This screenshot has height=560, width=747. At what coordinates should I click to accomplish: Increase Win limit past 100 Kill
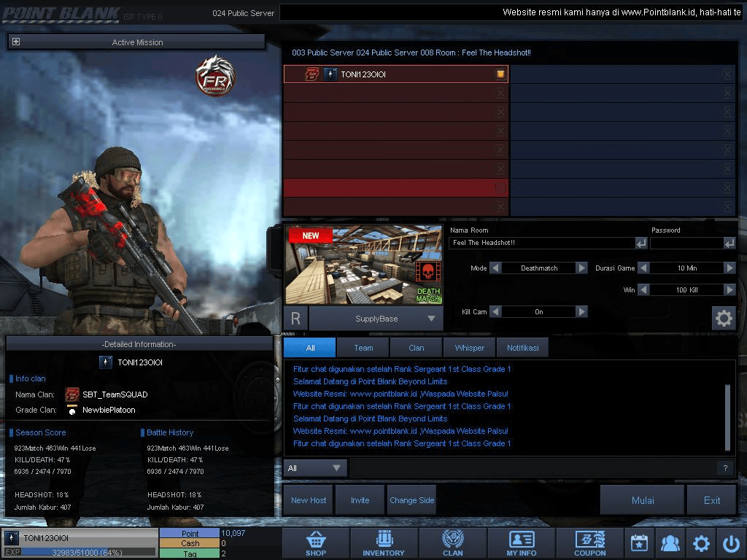click(729, 289)
